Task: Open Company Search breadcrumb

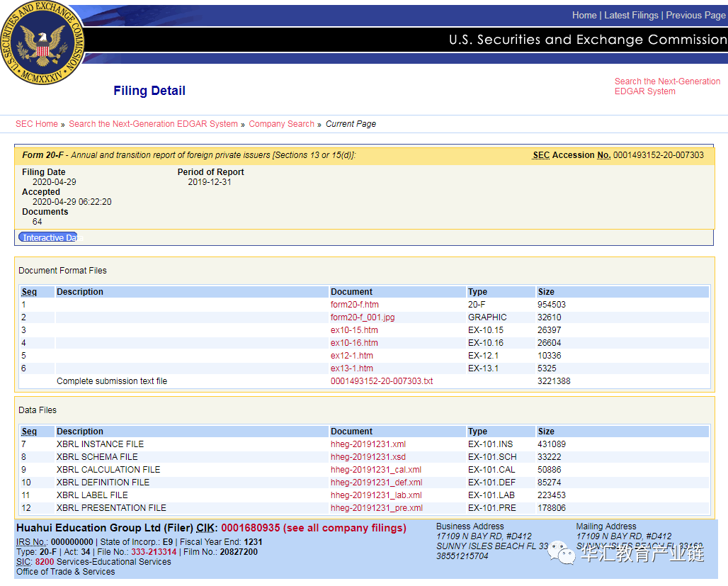Action: [281, 124]
